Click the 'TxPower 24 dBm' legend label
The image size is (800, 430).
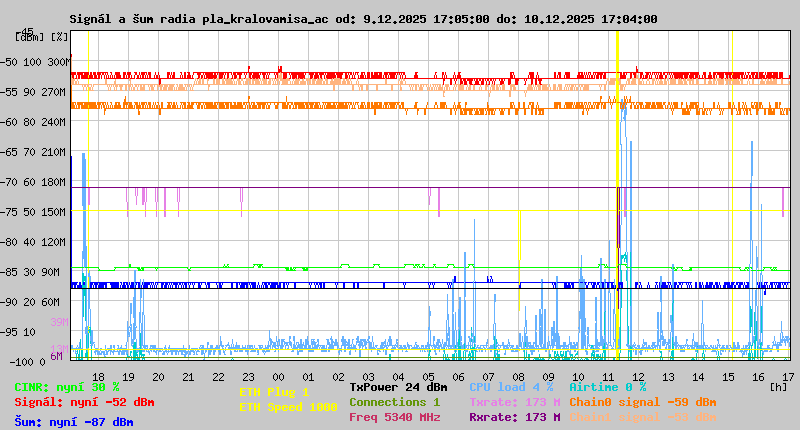(x=398, y=387)
